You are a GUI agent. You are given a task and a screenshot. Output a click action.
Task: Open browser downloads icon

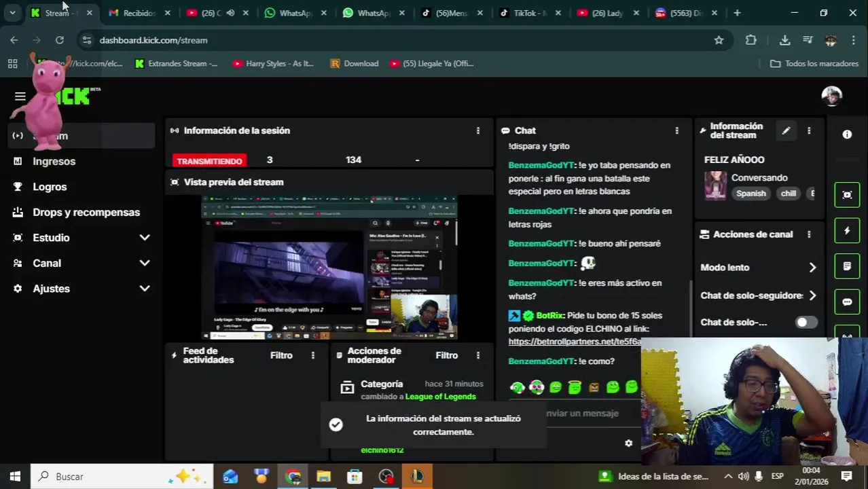[784, 40]
